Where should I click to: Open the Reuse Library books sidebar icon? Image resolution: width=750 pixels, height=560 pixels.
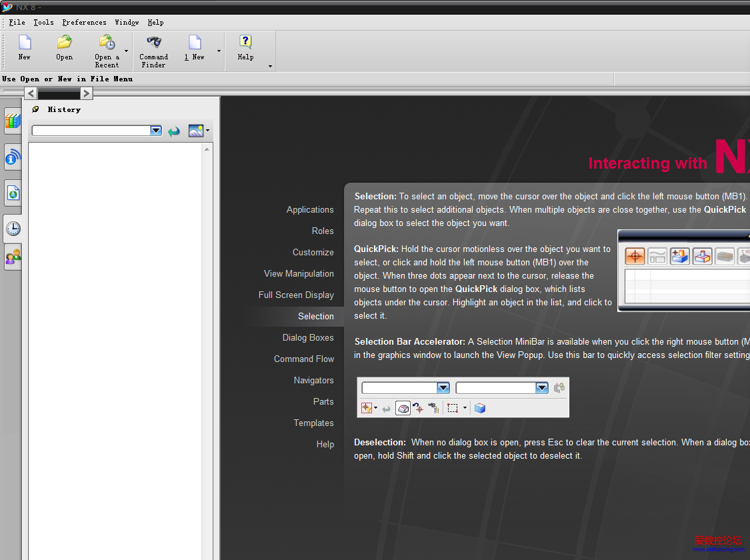pos(13,121)
